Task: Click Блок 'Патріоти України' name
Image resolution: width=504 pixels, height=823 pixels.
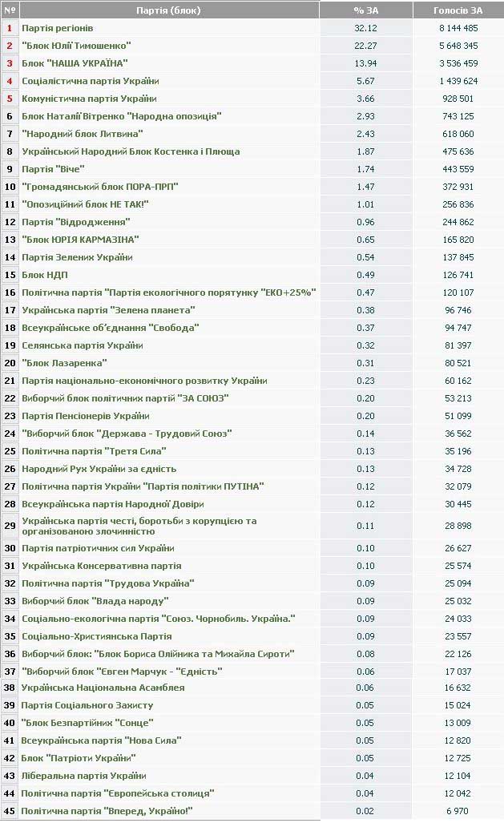Action: pos(79,758)
